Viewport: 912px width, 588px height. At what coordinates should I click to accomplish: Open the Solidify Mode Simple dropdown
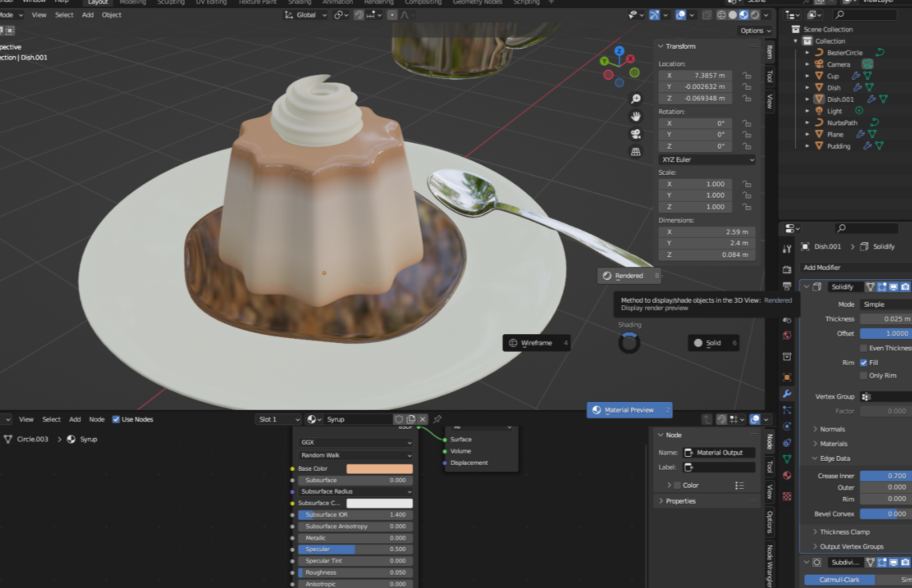[x=886, y=304]
